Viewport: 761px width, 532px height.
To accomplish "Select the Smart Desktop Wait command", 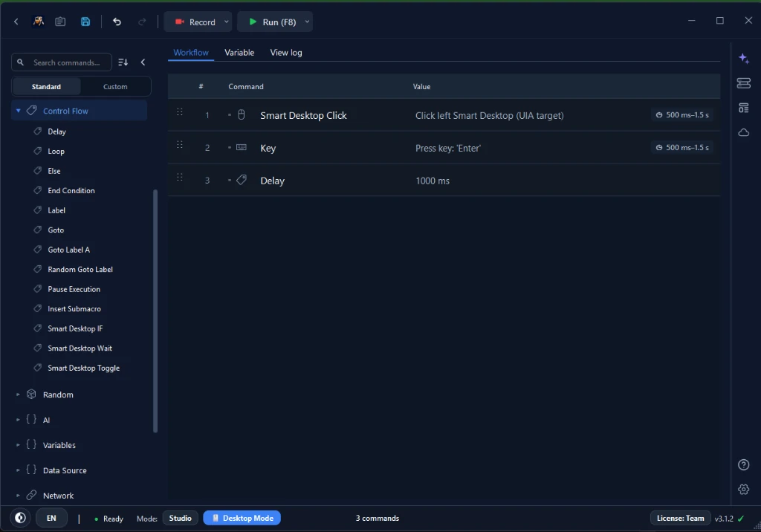I will click(x=80, y=348).
